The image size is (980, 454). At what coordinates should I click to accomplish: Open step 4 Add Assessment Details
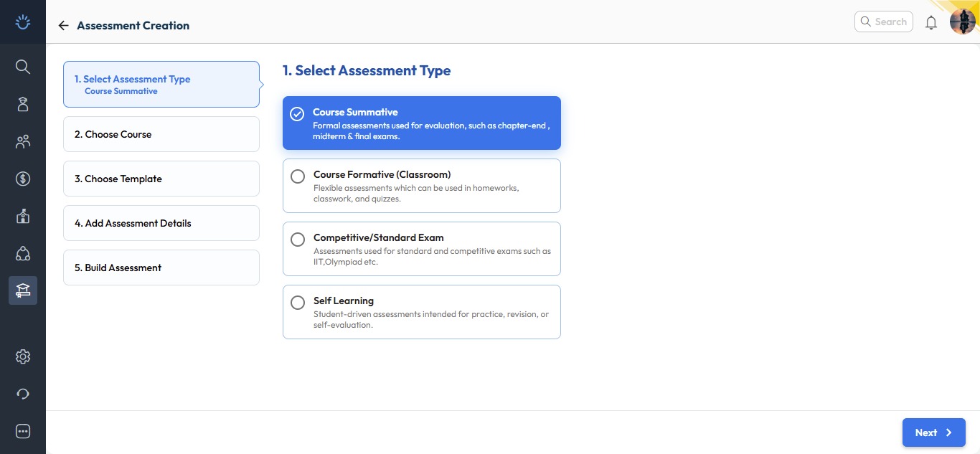pos(161,223)
